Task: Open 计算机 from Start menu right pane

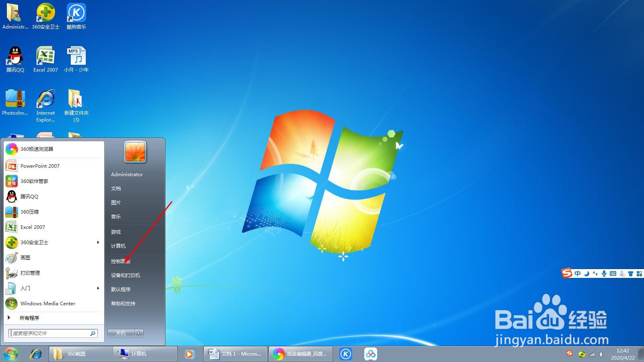Action: 118,246
